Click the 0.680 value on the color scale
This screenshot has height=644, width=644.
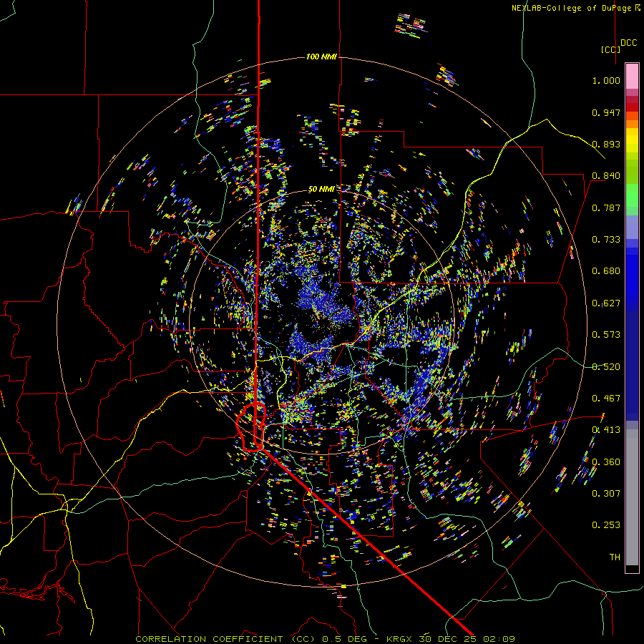pyautogui.click(x=606, y=271)
